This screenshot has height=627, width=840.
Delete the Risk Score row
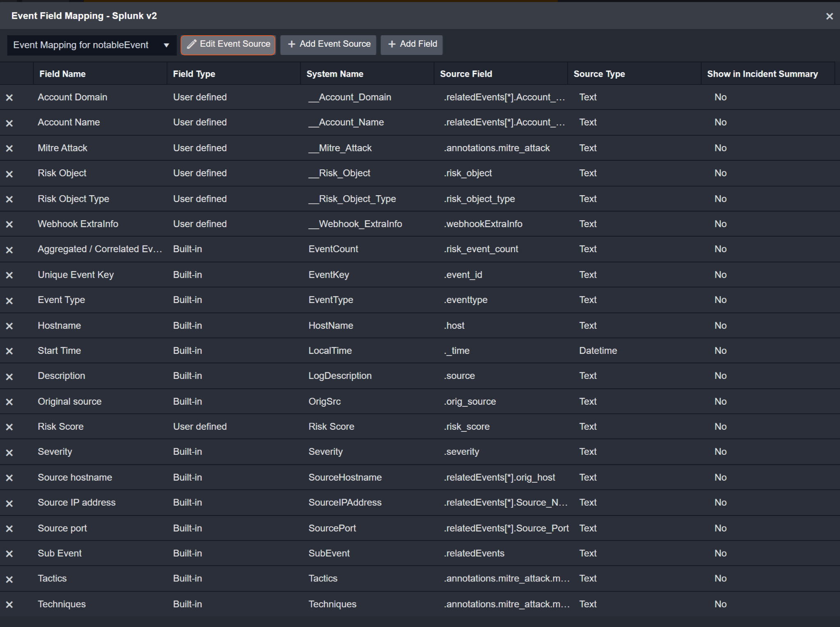(x=9, y=427)
